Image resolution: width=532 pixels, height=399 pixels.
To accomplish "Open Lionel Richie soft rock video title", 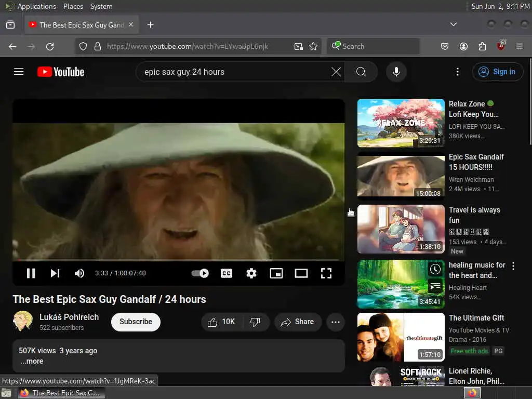I will tap(476, 376).
